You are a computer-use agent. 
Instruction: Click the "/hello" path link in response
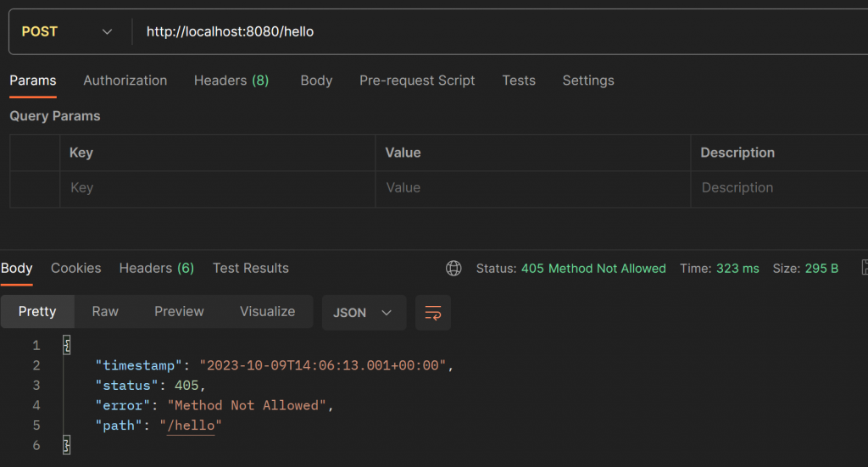tap(191, 425)
